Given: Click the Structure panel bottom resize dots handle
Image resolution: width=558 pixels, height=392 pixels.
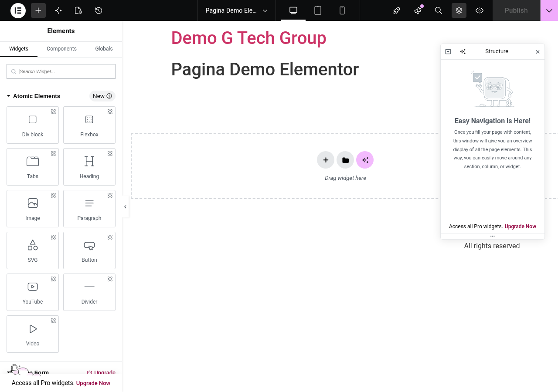Looking at the screenshot, I should click(493, 236).
